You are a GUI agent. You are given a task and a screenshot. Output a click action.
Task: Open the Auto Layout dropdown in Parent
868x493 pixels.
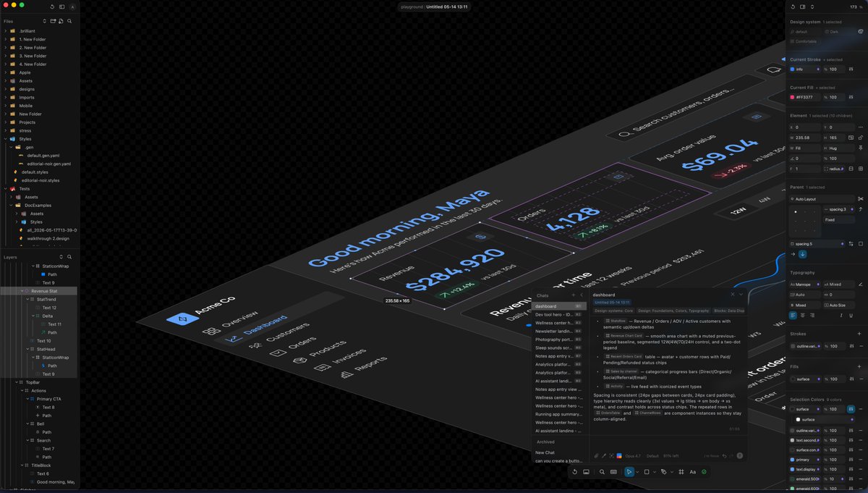(822, 198)
